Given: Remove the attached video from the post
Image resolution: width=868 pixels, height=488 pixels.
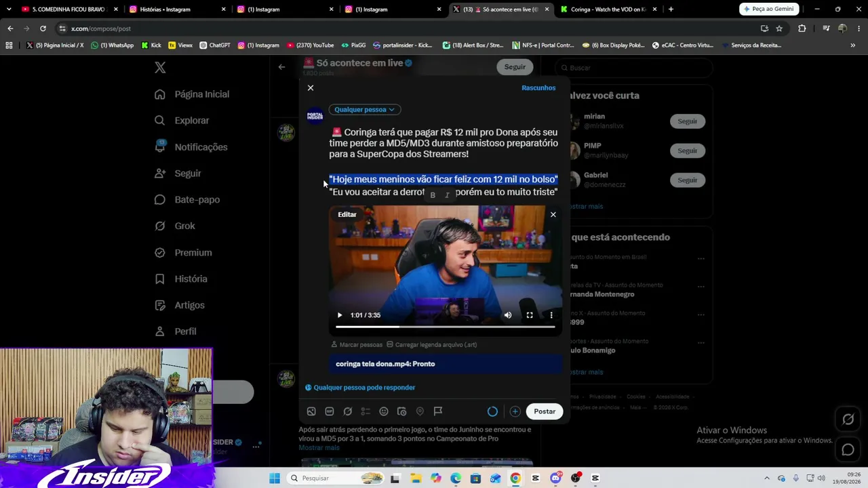Looking at the screenshot, I should [553, 215].
